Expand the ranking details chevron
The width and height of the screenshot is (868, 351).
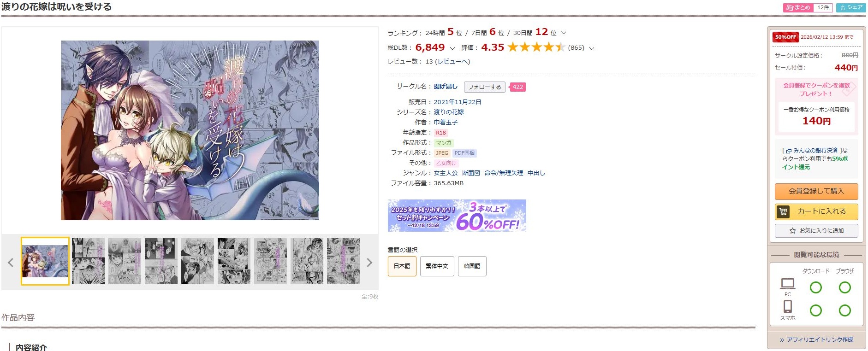(563, 33)
